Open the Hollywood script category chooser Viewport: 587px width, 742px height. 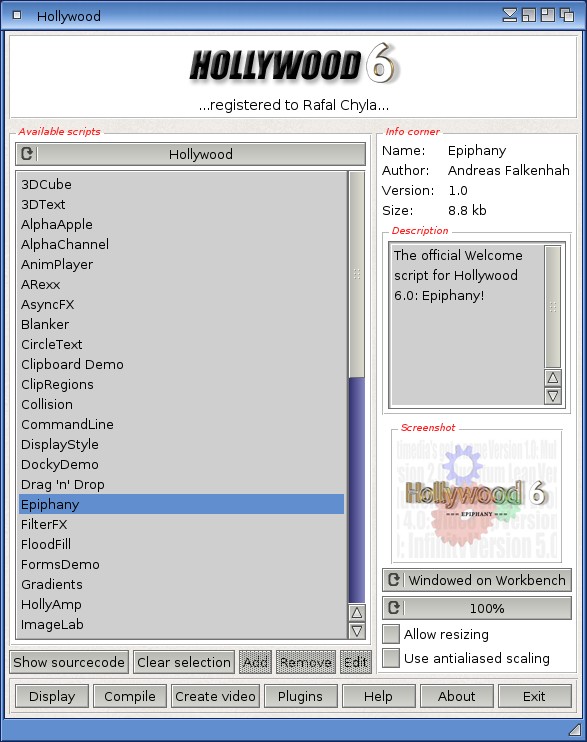tap(190, 154)
